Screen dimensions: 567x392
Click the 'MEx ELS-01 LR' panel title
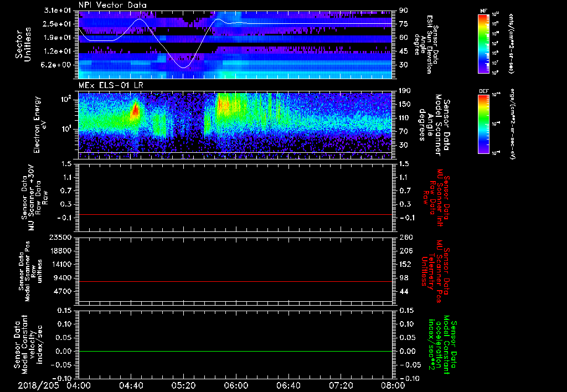point(110,86)
